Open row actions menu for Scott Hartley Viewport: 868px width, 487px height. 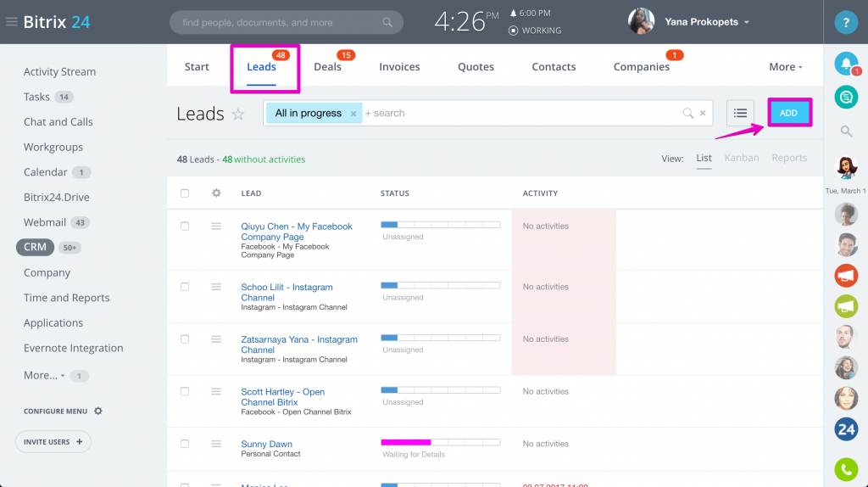point(216,391)
